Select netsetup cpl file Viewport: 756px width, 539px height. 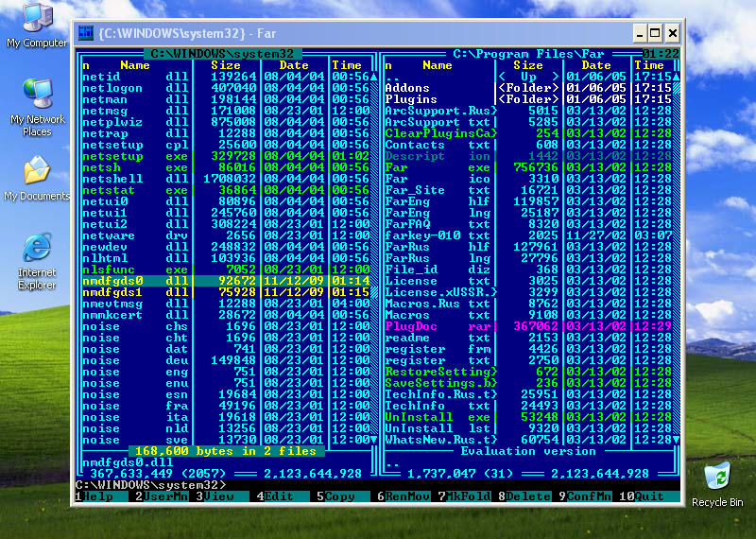226,145
